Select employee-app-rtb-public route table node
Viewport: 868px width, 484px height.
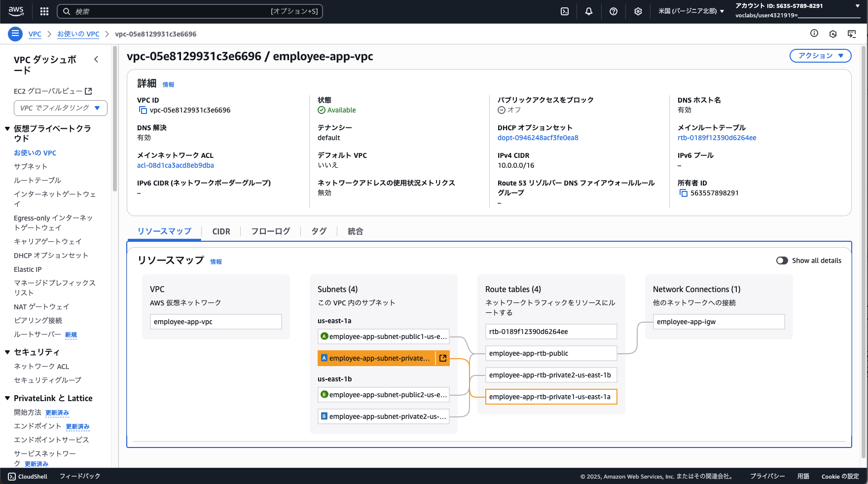(551, 353)
